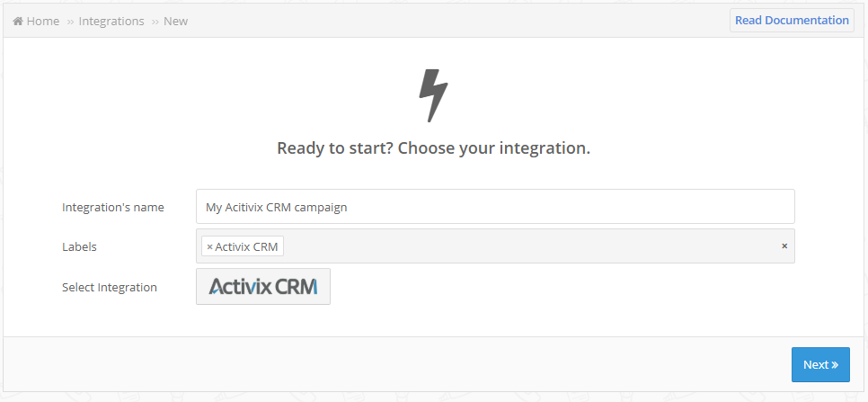The height and width of the screenshot is (402, 868).
Task: Open Read Documentation
Action: 792,21
